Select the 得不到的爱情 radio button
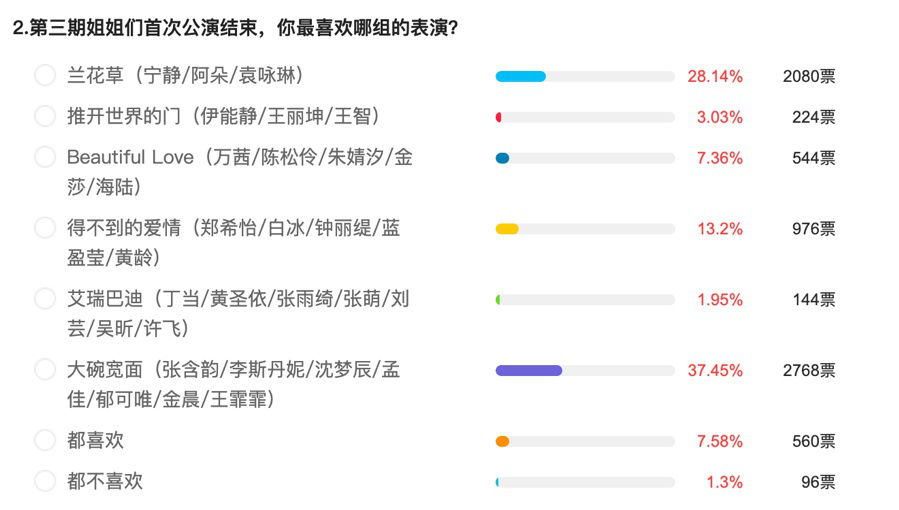The image size is (899, 510). (45, 228)
